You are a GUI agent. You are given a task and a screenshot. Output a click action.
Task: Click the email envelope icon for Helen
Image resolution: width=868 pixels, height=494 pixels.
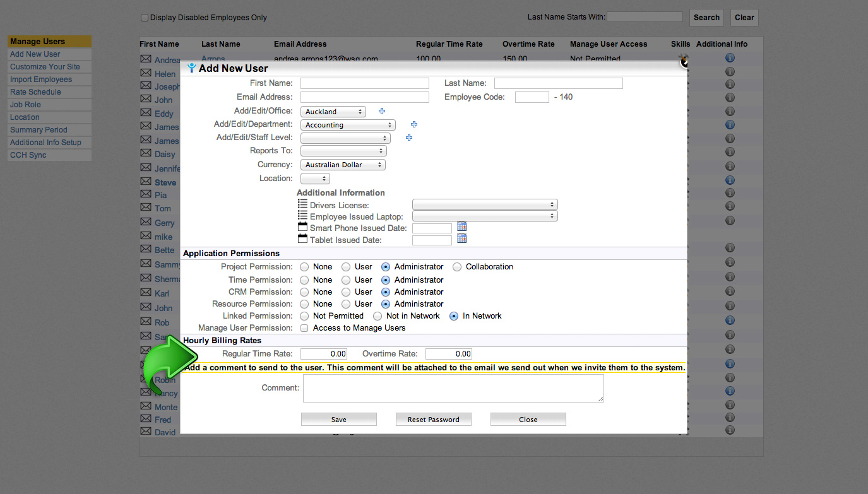[145, 73]
